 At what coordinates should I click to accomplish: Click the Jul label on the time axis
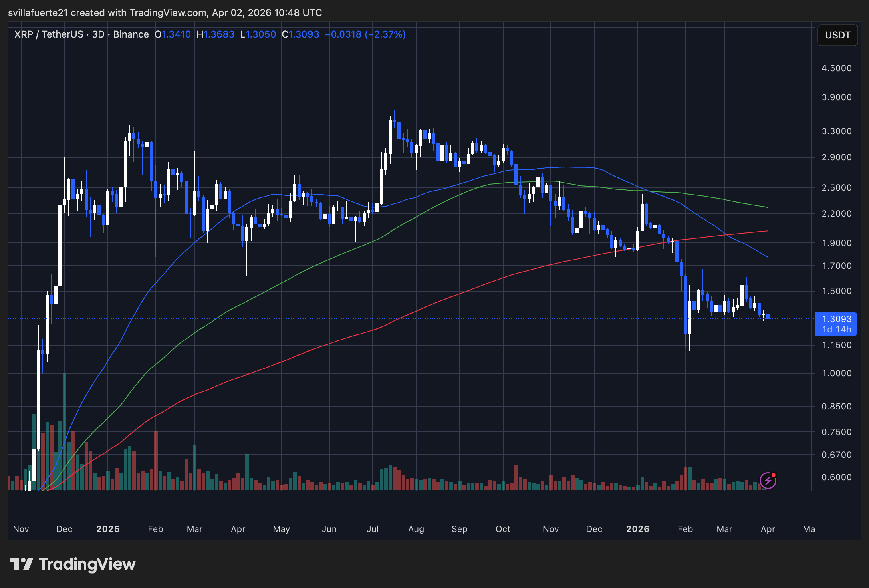373,529
